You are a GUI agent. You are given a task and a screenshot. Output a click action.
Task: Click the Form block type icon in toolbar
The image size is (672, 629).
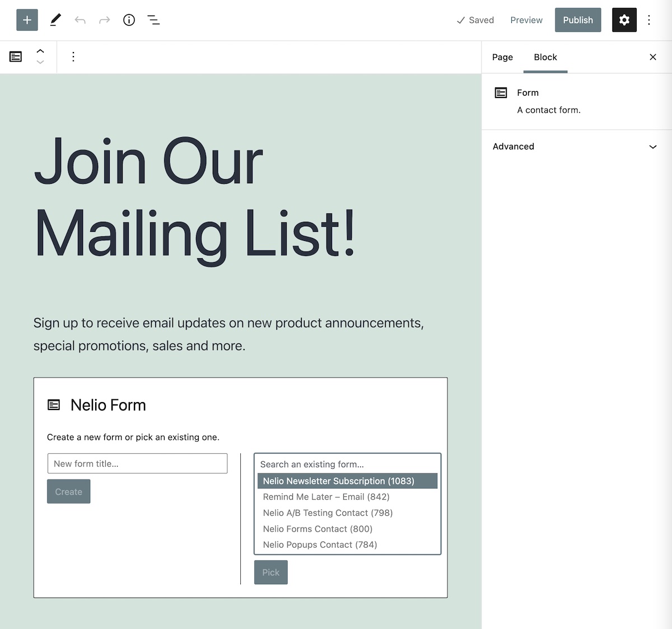pyautogui.click(x=16, y=57)
